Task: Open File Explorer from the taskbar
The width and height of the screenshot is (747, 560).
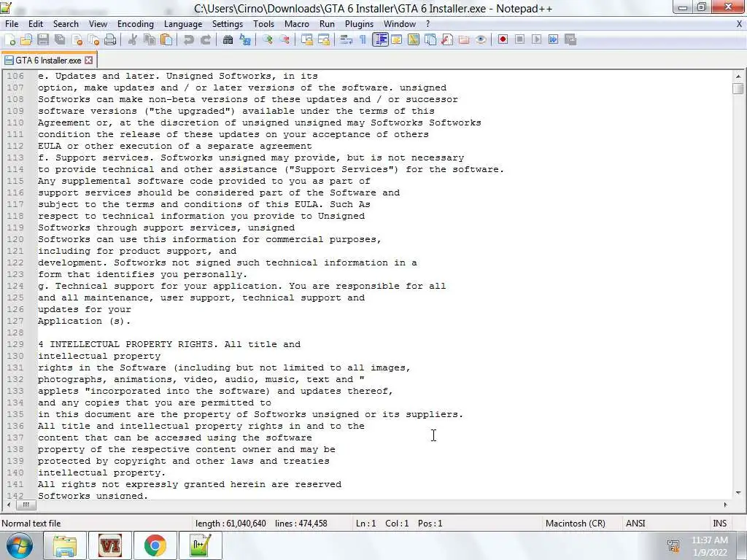Action: click(x=65, y=545)
